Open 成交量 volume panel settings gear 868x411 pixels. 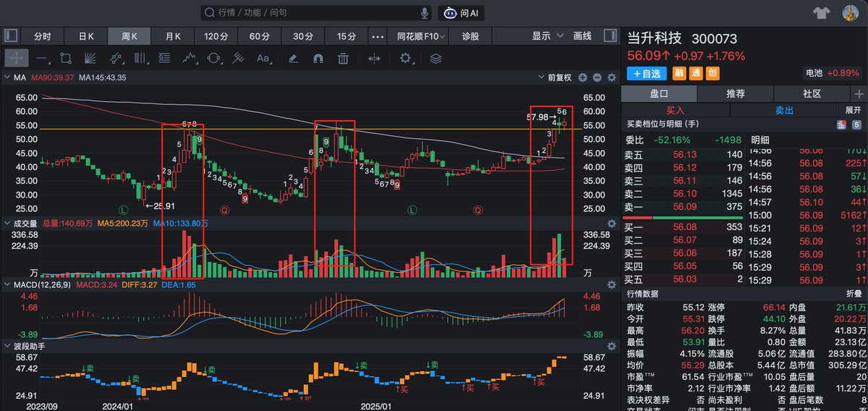pyautogui.click(x=612, y=224)
